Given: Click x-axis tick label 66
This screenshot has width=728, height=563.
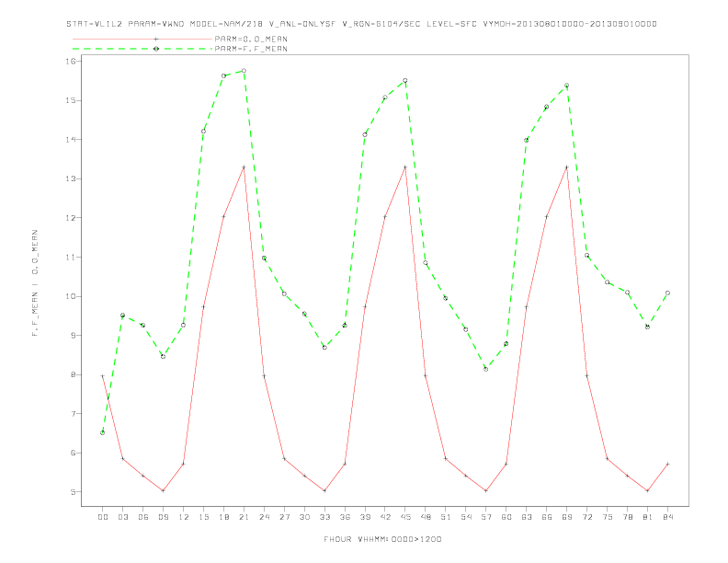Looking at the screenshot, I should coord(547,517).
